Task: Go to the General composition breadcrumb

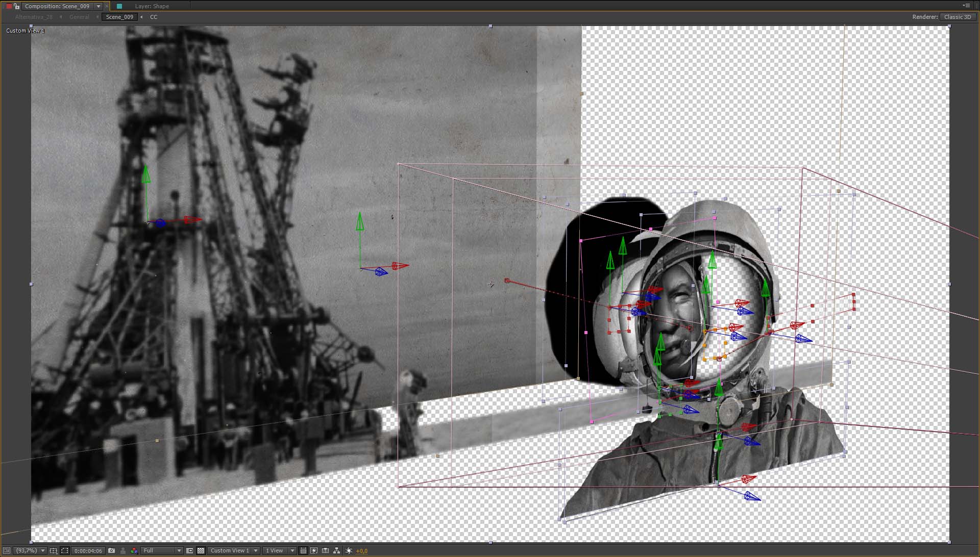Action: tap(79, 17)
